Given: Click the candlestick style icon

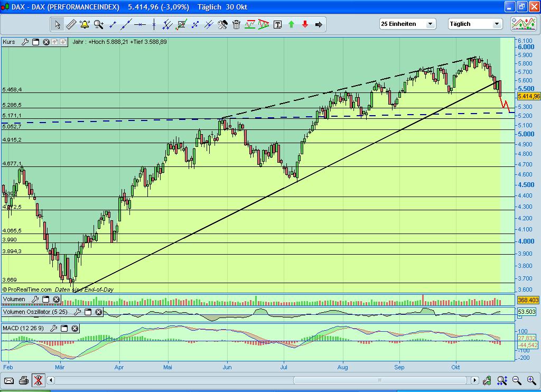Looking at the screenshot, I should (x=487, y=380).
